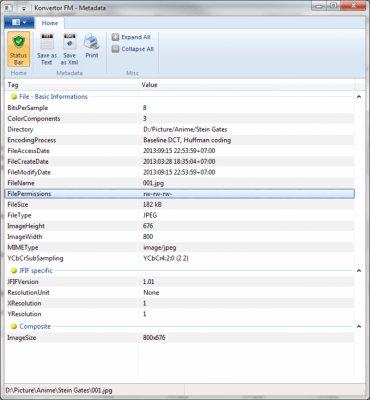Viewport: 370px width, 400px height.
Task: Select the ColorComponents row
Action: [x=179, y=119]
